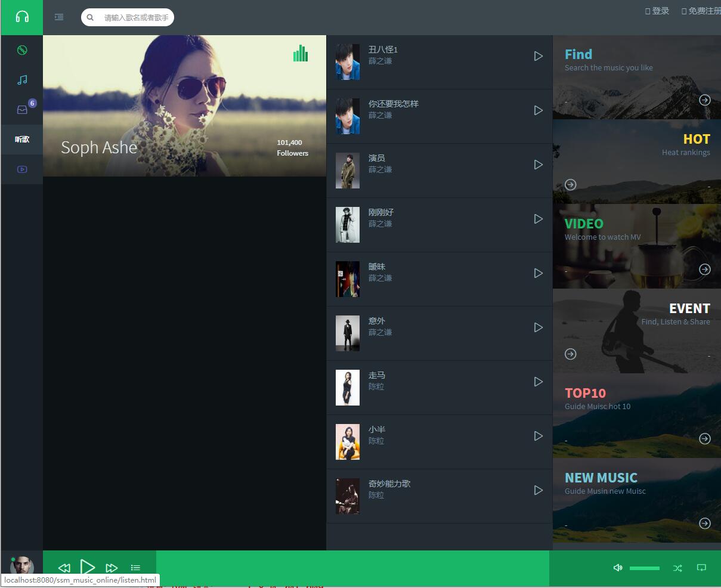This screenshot has width=721, height=588.
Task: Click the song title 奇妙能力歌
Action: (389, 484)
